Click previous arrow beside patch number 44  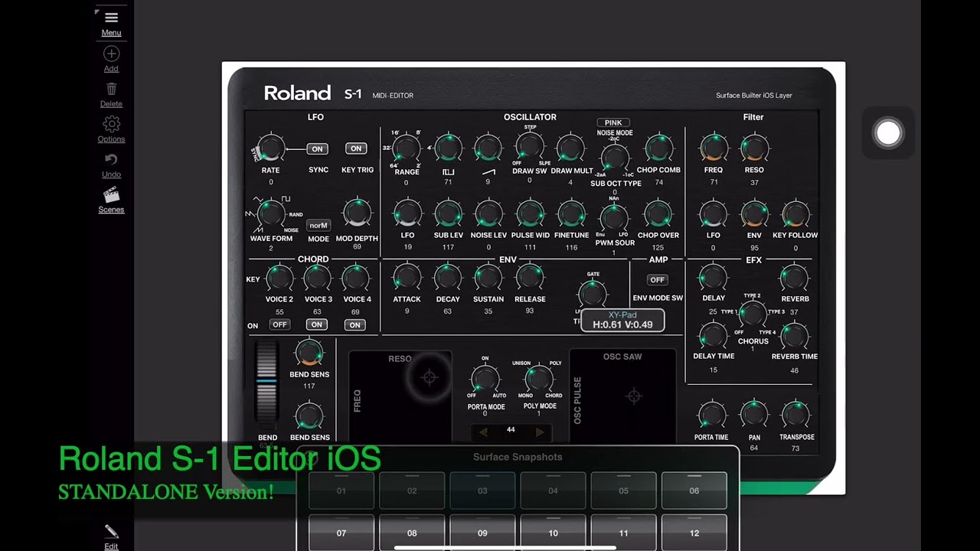[x=483, y=432]
